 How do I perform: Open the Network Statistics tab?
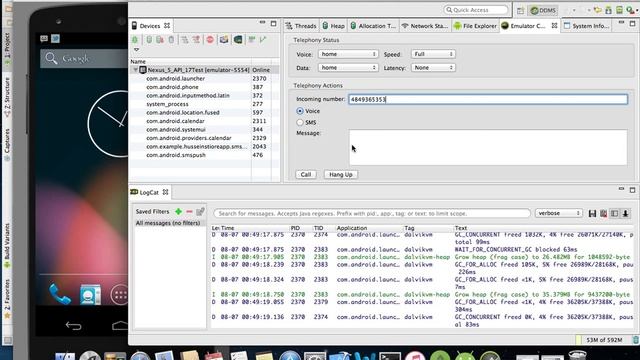425,26
